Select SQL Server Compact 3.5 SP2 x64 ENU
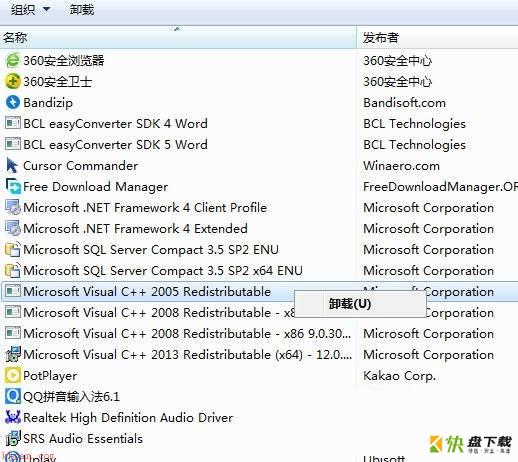This screenshot has width=518, height=462. pos(163,271)
